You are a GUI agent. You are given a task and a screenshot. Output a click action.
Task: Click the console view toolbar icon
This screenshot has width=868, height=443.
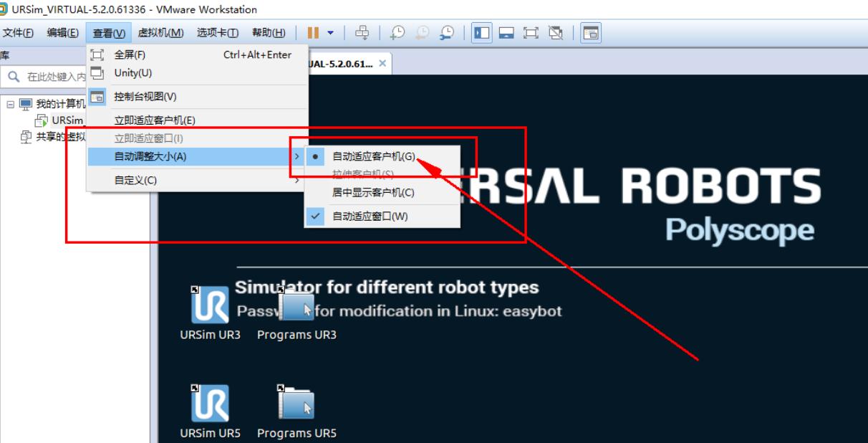pos(591,33)
